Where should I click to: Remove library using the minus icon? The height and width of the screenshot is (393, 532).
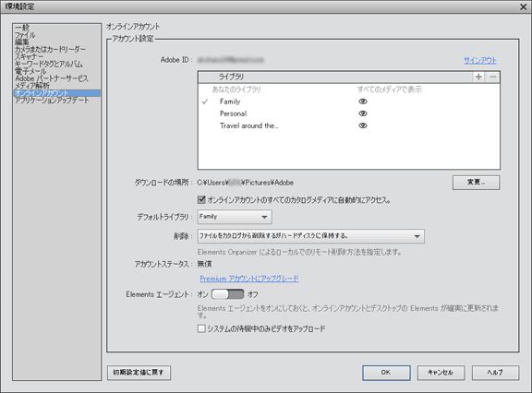point(493,77)
